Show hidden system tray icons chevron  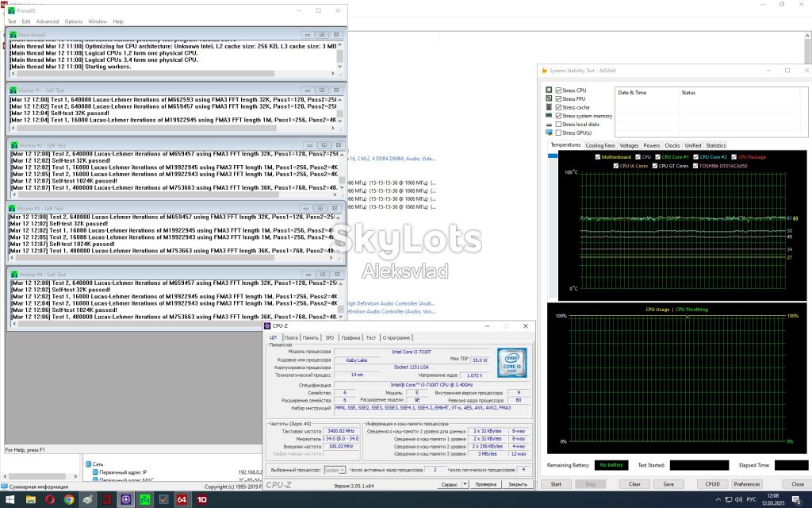coord(718,500)
